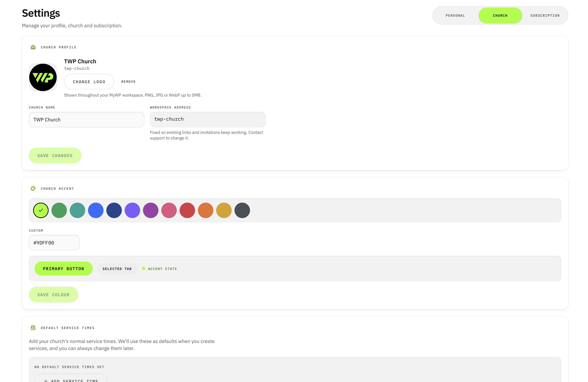Pick the violet accent swatch
The width and height of the screenshot is (588, 382).
pyautogui.click(x=132, y=210)
